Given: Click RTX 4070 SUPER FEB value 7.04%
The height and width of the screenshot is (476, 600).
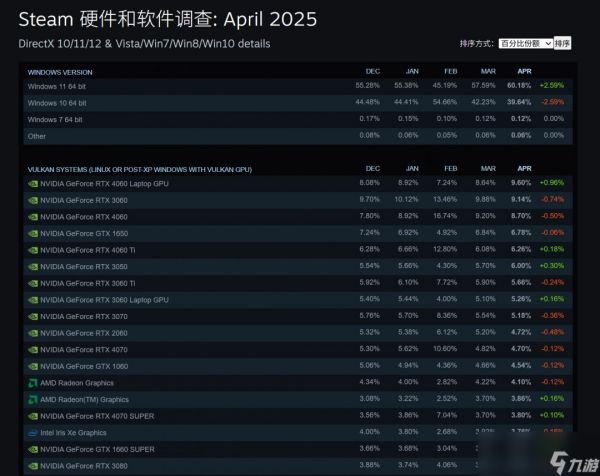Looking at the screenshot, I should click(447, 415).
